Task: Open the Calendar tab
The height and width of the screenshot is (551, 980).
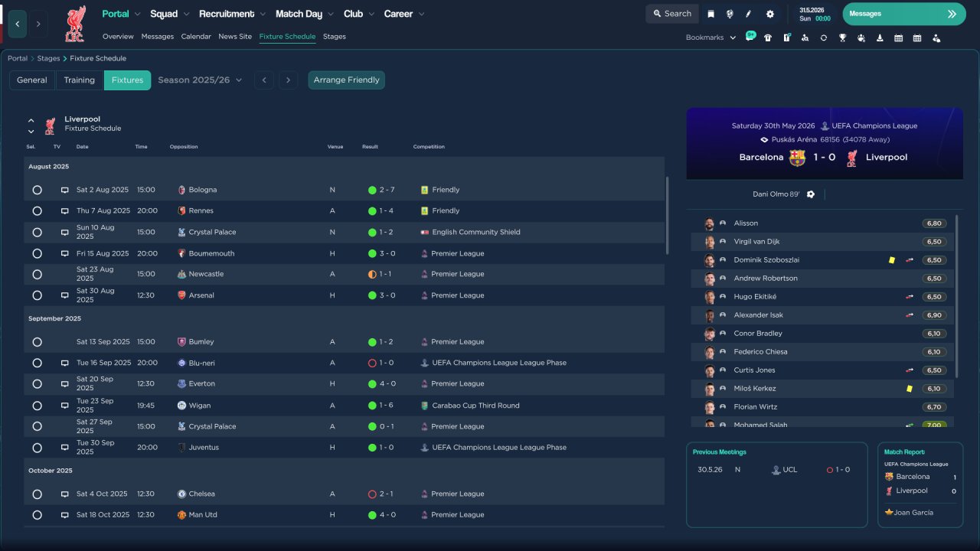Action: [x=196, y=37]
